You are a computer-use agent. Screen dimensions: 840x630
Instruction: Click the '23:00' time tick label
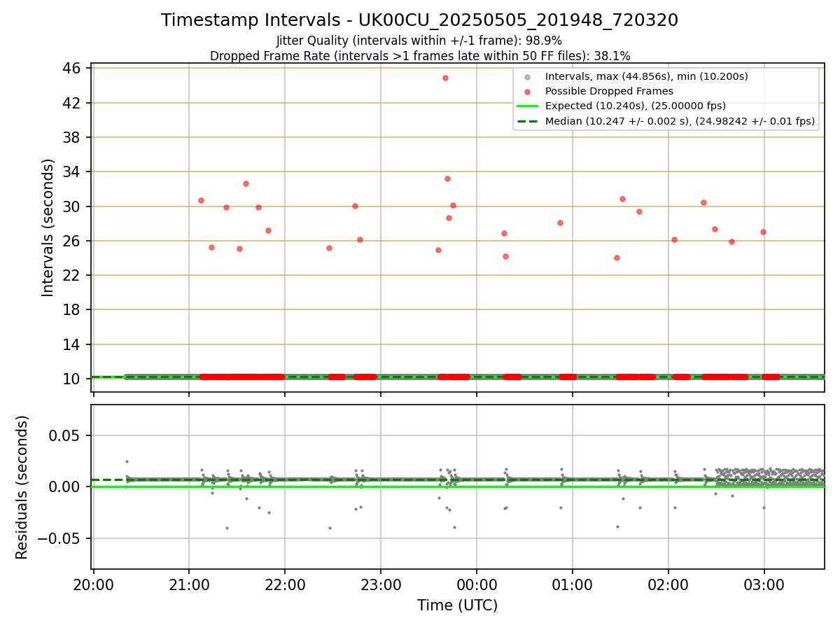pos(381,585)
